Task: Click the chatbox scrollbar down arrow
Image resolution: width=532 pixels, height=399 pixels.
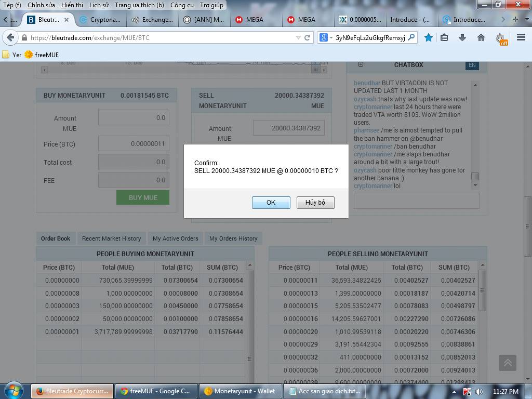Action: (x=475, y=185)
